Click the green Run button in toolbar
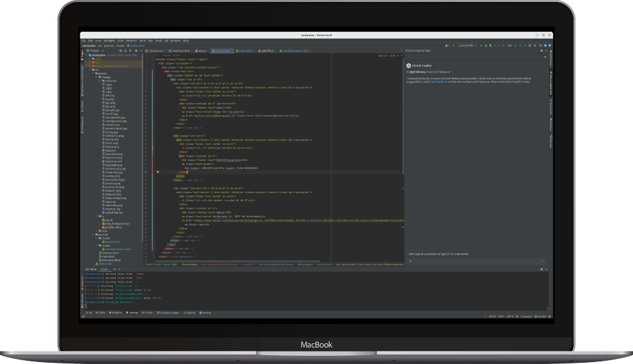This screenshot has height=364, width=633. coord(480,46)
